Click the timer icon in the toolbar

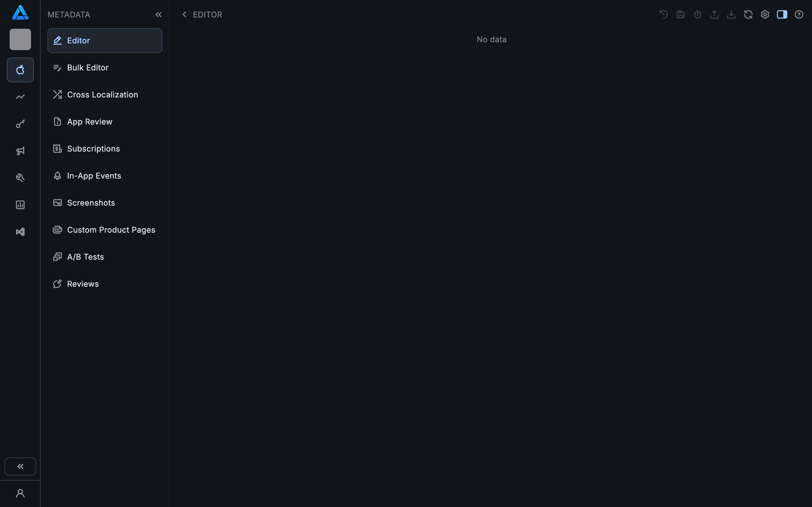pos(697,14)
